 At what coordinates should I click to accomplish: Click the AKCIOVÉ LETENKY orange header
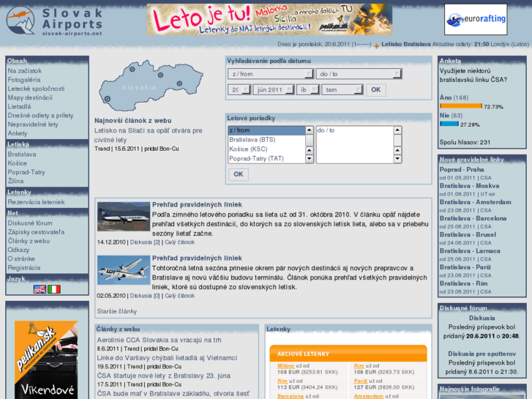click(348, 353)
